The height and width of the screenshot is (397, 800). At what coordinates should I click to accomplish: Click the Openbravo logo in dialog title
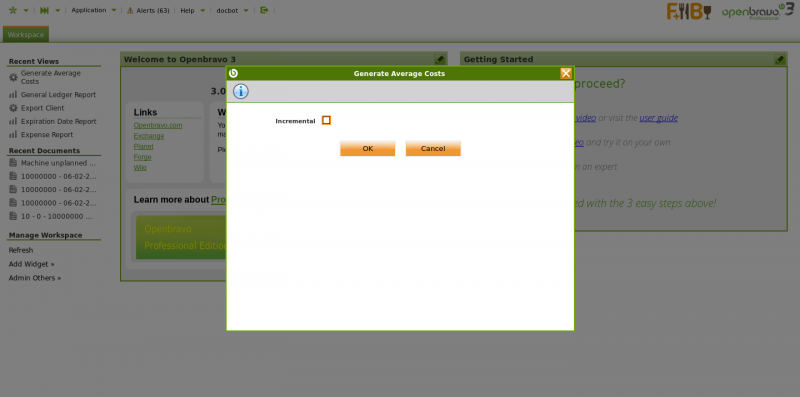[233, 73]
